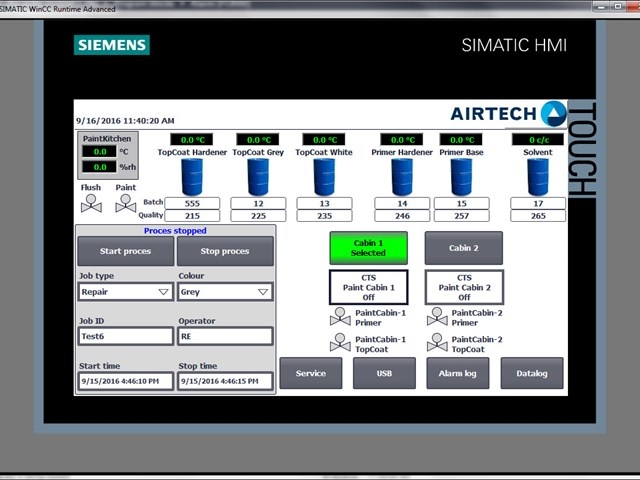Click the TopCoat Grey temperature display
640x480 pixels.
point(258,140)
